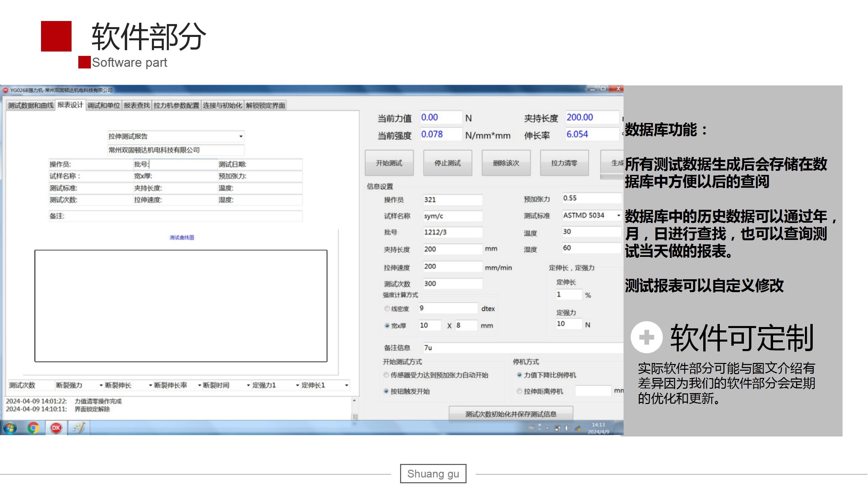Expand the 断裂强力 column dropdown
Screen dimensions: 868x488
(101, 385)
